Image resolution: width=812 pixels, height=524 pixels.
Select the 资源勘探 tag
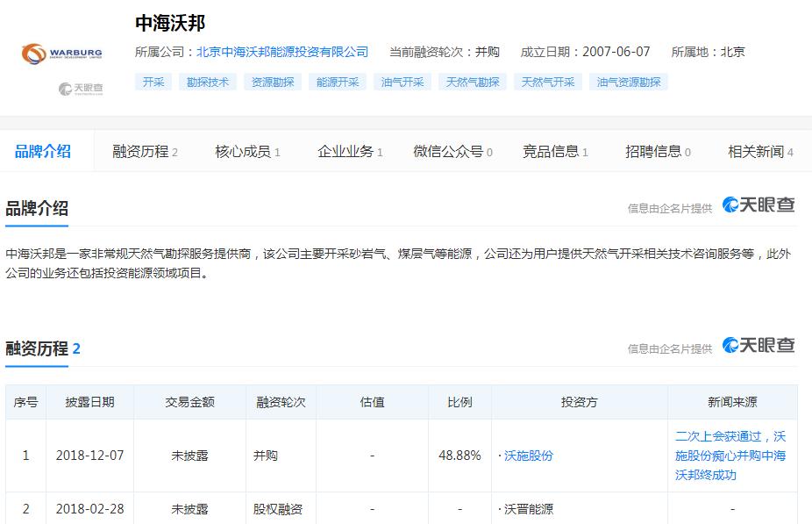pyautogui.click(x=273, y=82)
